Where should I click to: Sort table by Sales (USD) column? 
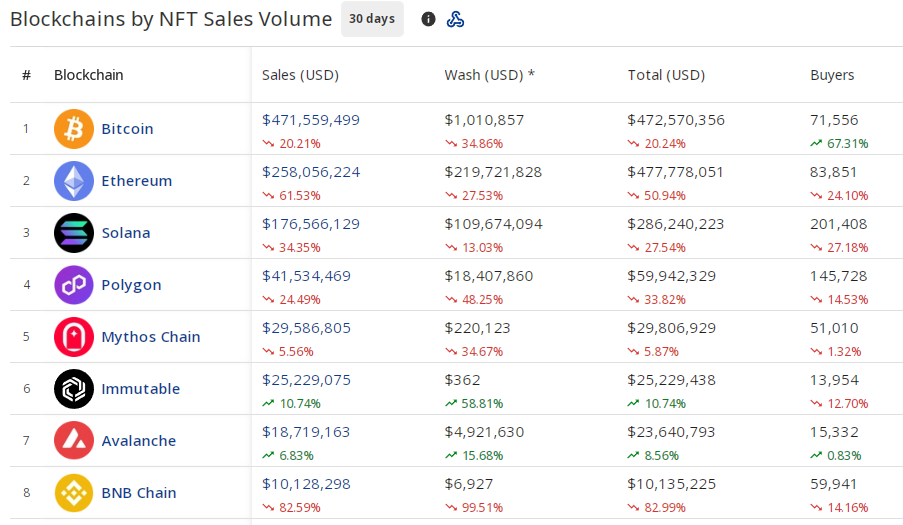[300, 75]
